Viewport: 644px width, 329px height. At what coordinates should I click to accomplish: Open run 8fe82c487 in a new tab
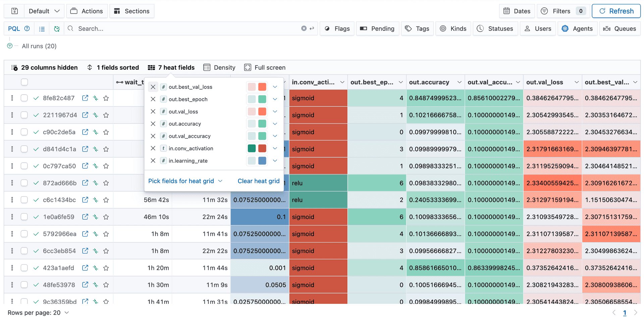click(x=85, y=98)
